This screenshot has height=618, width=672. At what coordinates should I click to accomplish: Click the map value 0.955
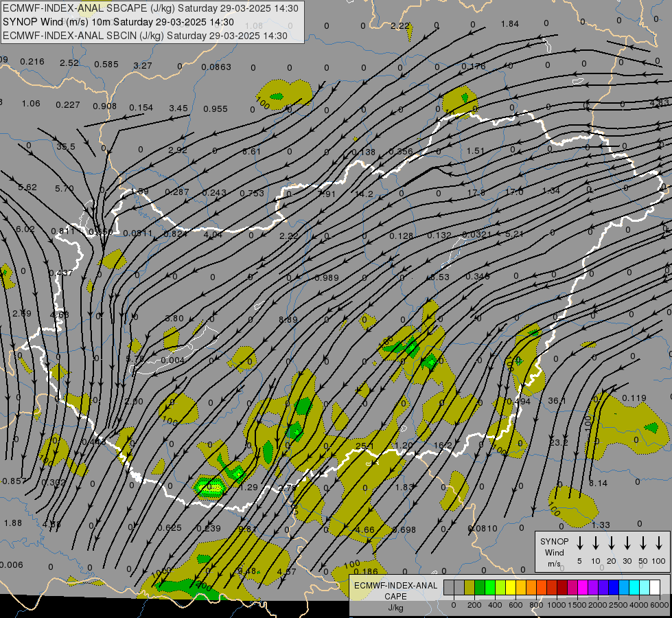pos(215,109)
